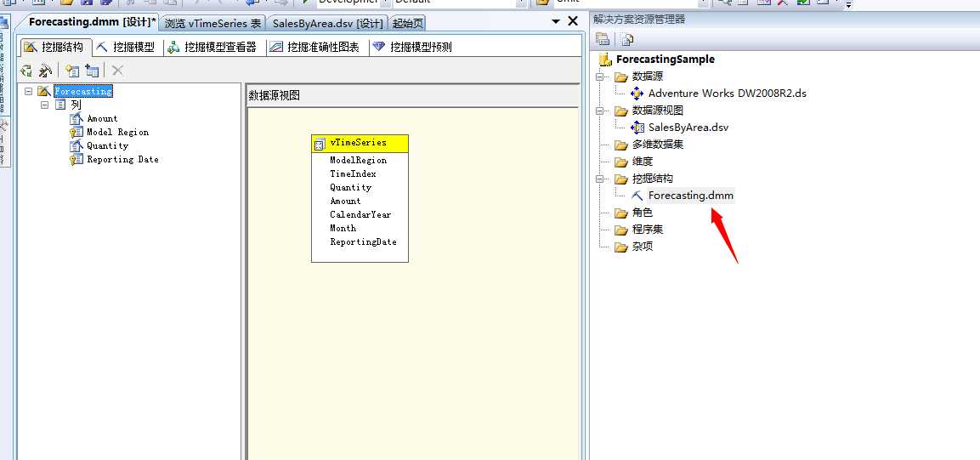Collapse the 数据源 folder in Solution Explorer
Image resolution: width=980 pixels, height=460 pixels.
pos(601,77)
